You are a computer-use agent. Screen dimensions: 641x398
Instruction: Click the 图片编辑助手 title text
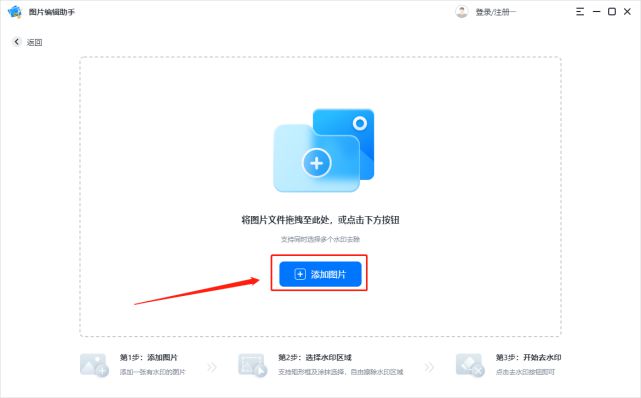(x=52, y=12)
